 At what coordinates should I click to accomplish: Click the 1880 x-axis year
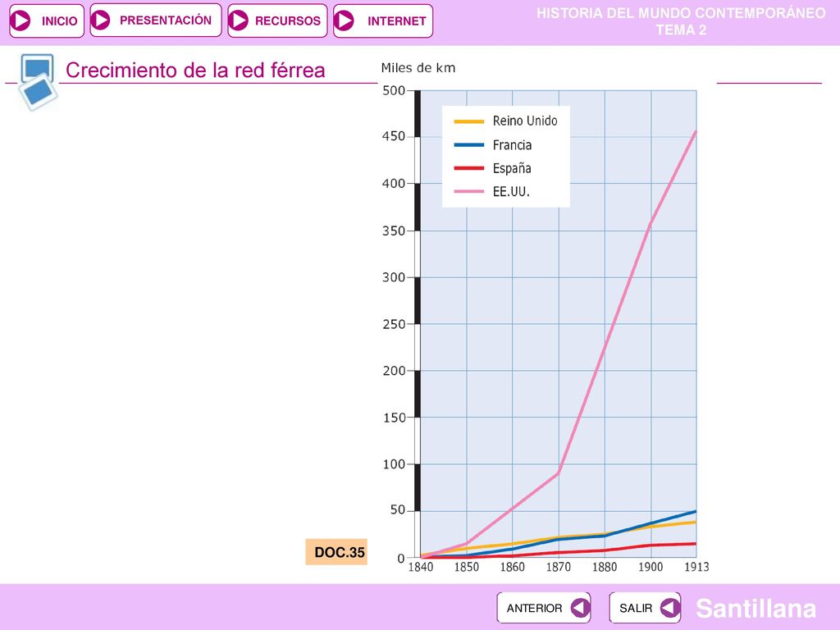tap(605, 567)
